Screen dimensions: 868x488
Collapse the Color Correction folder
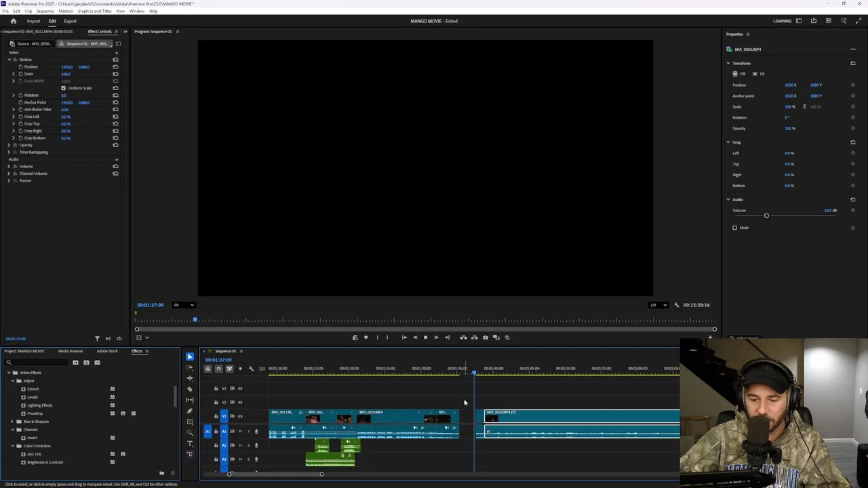13,446
